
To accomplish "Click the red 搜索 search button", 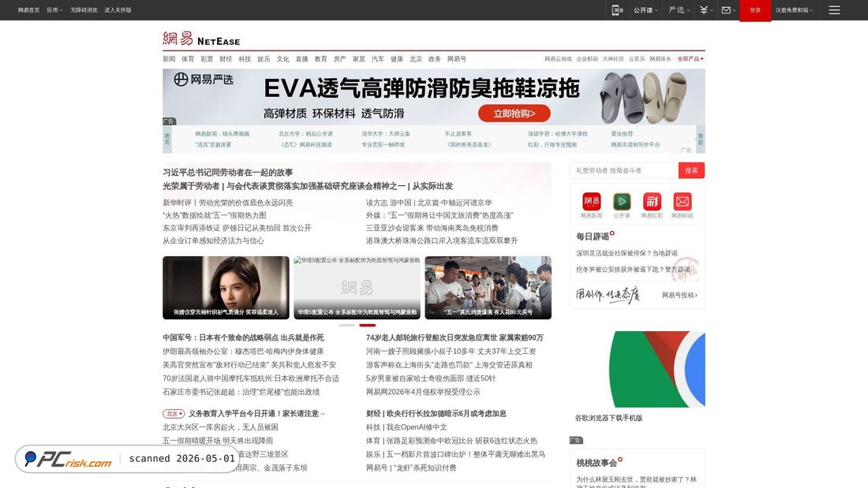I will 691,170.
